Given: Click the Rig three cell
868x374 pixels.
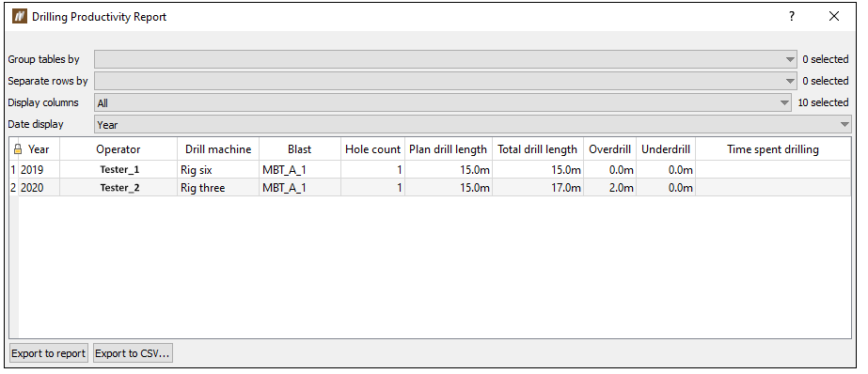Looking at the screenshot, I should click(218, 188).
